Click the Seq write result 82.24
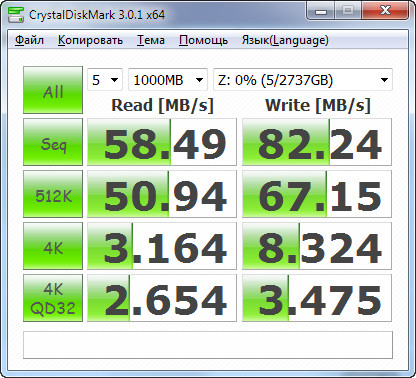This screenshot has height=378, width=416. point(317,142)
